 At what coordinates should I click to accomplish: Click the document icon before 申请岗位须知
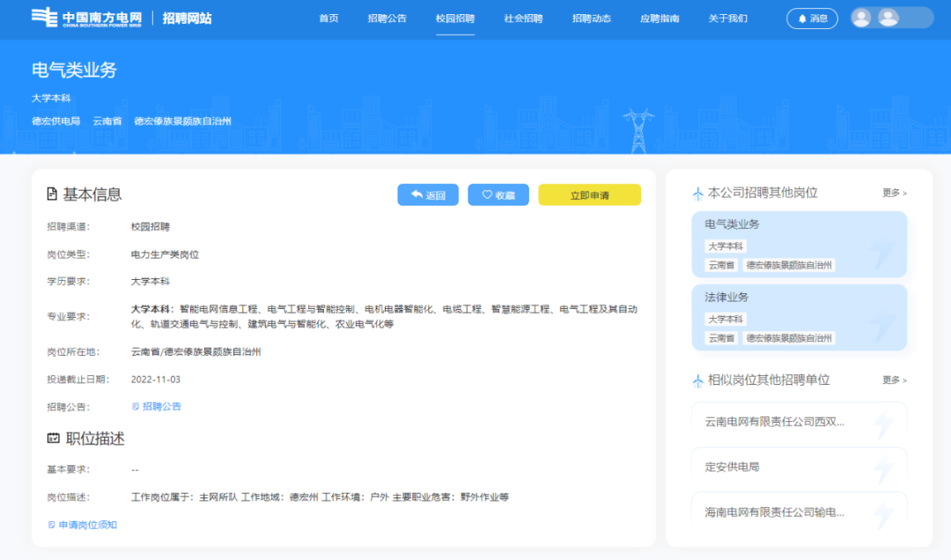point(52,525)
